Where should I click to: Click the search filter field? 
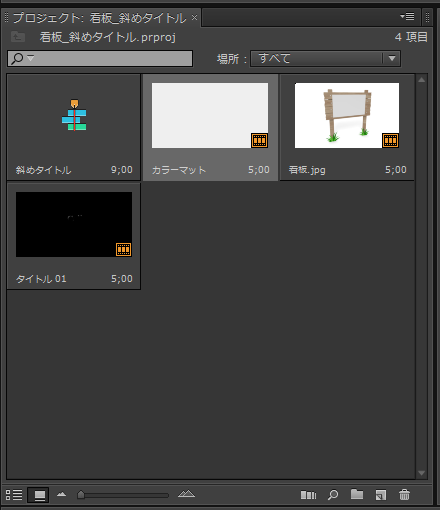pyautogui.click(x=100, y=58)
